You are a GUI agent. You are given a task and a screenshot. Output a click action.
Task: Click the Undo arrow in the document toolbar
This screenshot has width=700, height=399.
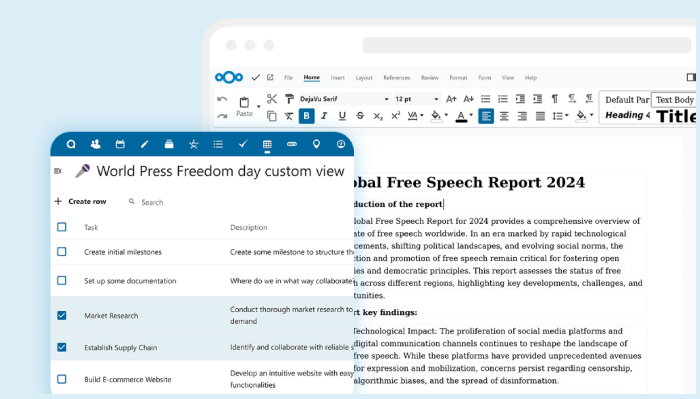coord(222,99)
